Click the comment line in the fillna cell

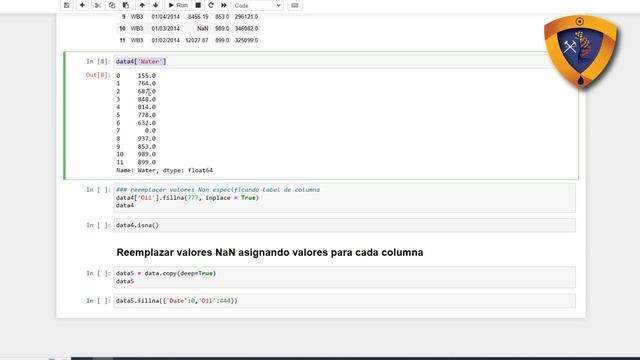coord(218,190)
